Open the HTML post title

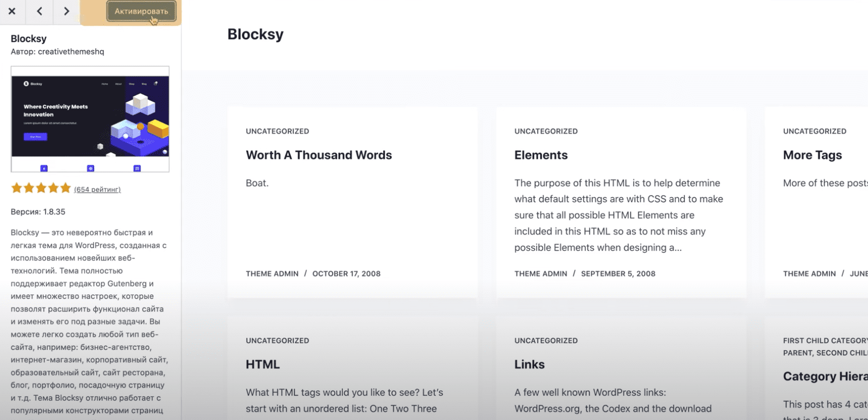262,364
